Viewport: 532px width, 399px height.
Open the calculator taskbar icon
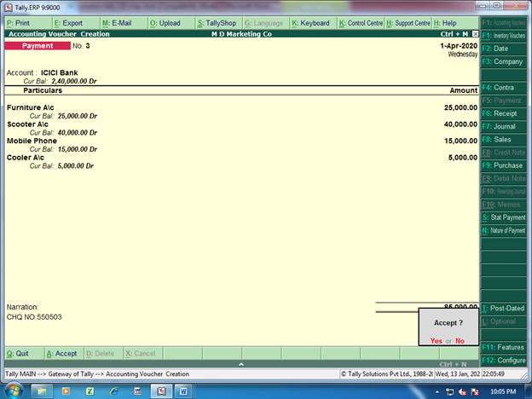click(x=138, y=391)
